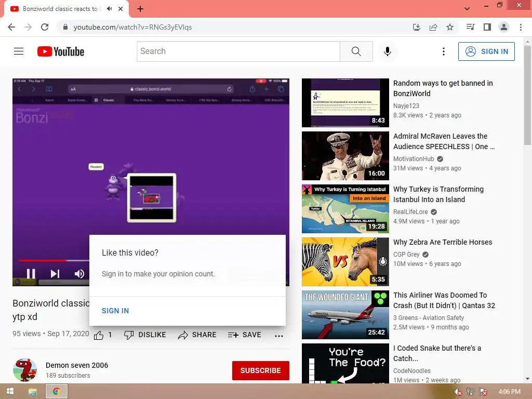Mute the tab via speaker icon
This screenshot has width=532, height=399.
109,9
